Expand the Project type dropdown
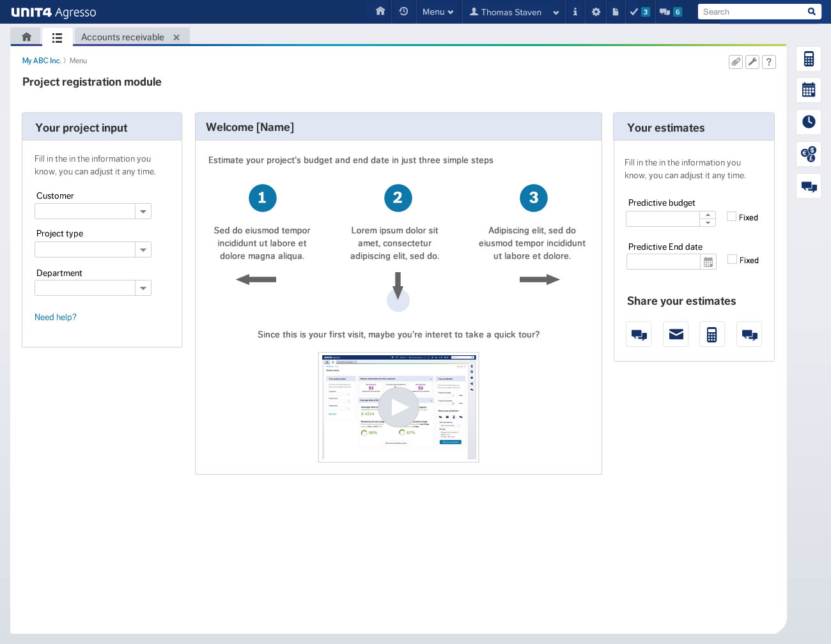This screenshot has height=644, width=831. [x=143, y=250]
